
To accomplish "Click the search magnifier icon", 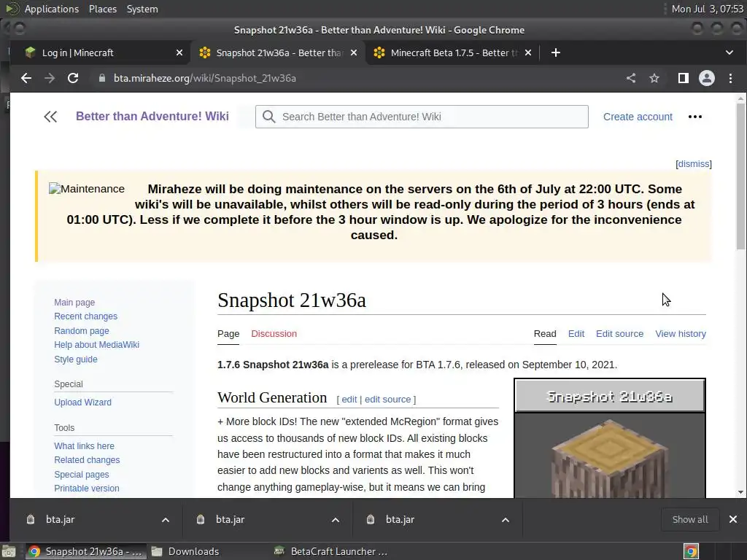I will (x=268, y=117).
